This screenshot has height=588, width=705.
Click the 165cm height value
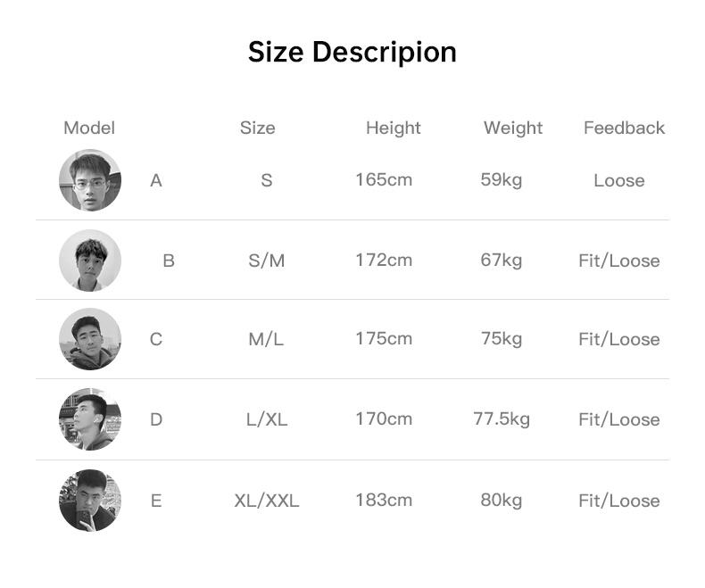[x=384, y=179]
